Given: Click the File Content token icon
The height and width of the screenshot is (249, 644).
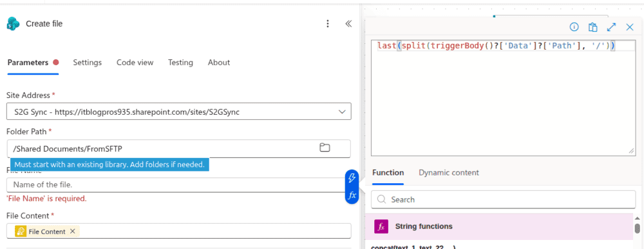Looking at the screenshot, I should coord(21,232).
